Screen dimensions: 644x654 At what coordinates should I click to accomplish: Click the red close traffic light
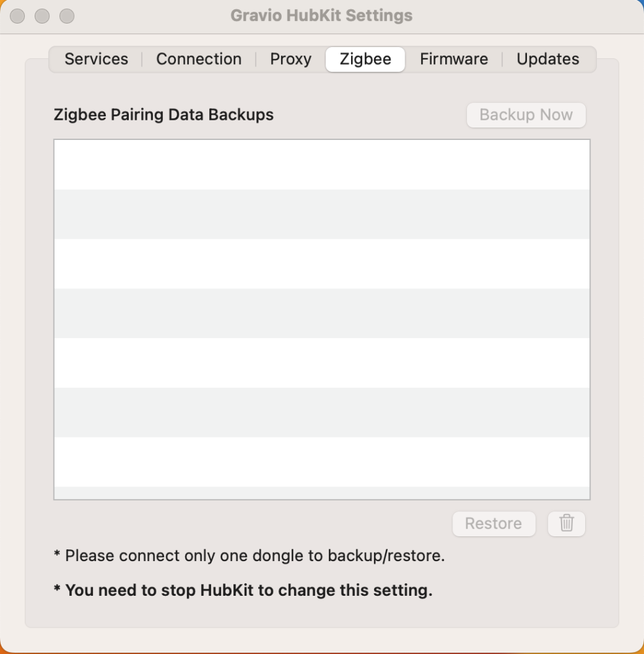[x=17, y=16]
